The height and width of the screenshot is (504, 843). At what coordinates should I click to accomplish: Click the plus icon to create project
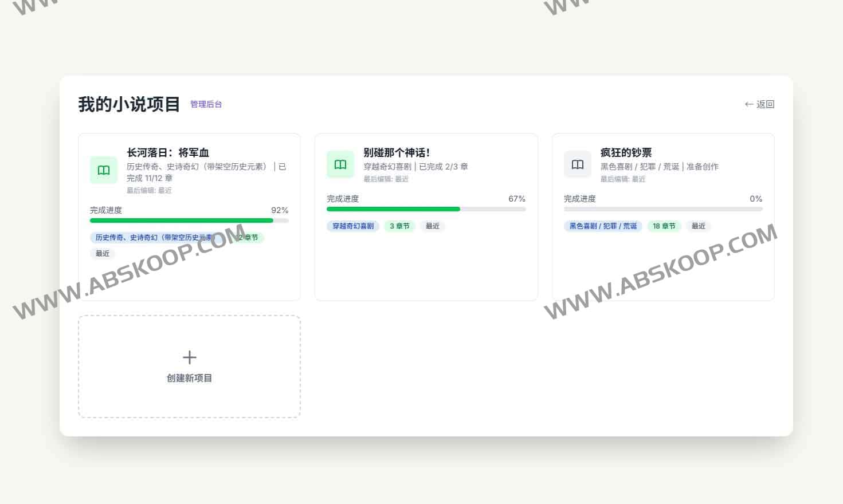[x=189, y=357]
